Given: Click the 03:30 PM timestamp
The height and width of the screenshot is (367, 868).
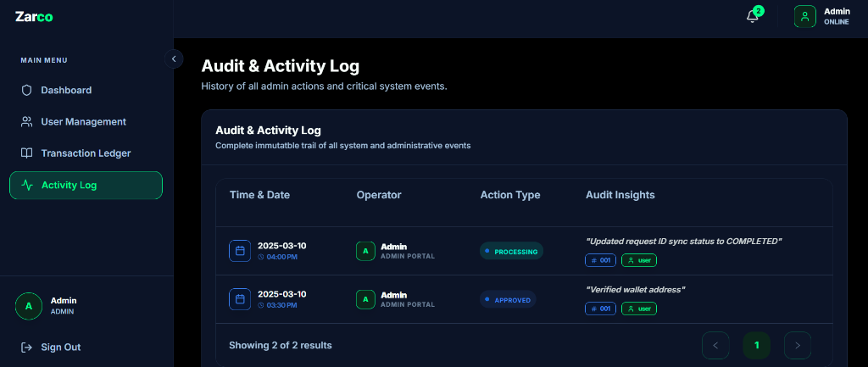Looking at the screenshot, I should (281, 306).
